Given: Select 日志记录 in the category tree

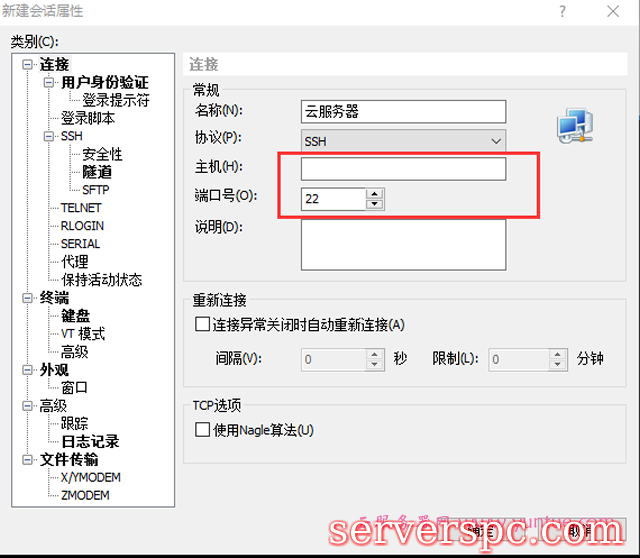Looking at the screenshot, I should tap(90, 441).
